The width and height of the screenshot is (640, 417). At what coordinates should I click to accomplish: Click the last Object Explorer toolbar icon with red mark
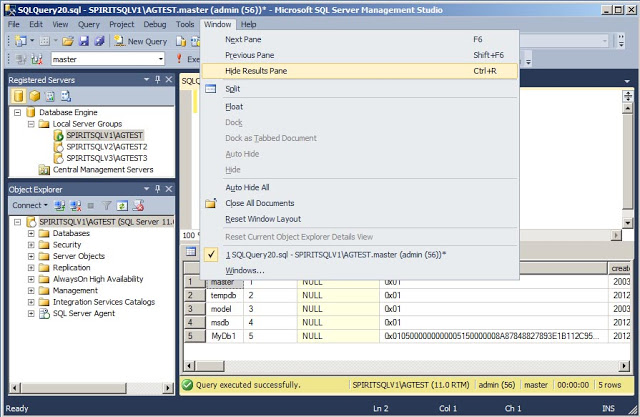click(x=138, y=205)
